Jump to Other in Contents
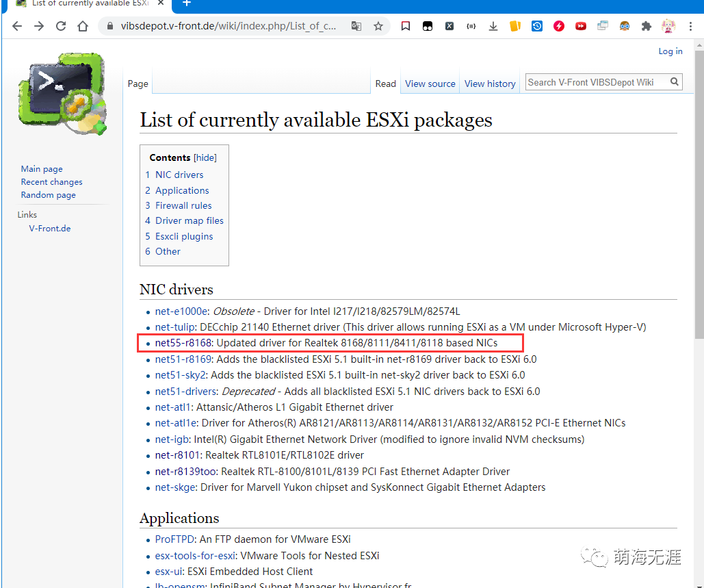This screenshot has height=588, width=704. (168, 251)
